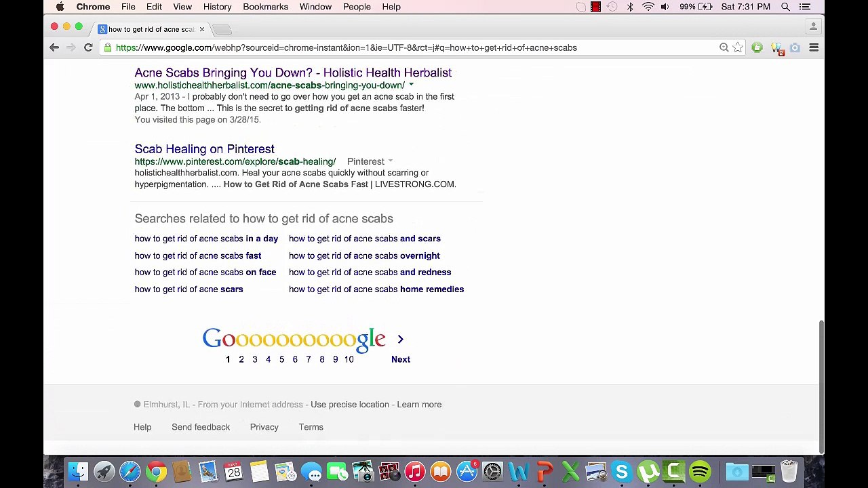The image size is (868, 488).
Task: Click the page vertical scrollbar thumb
Action: [x=821, y=386]
